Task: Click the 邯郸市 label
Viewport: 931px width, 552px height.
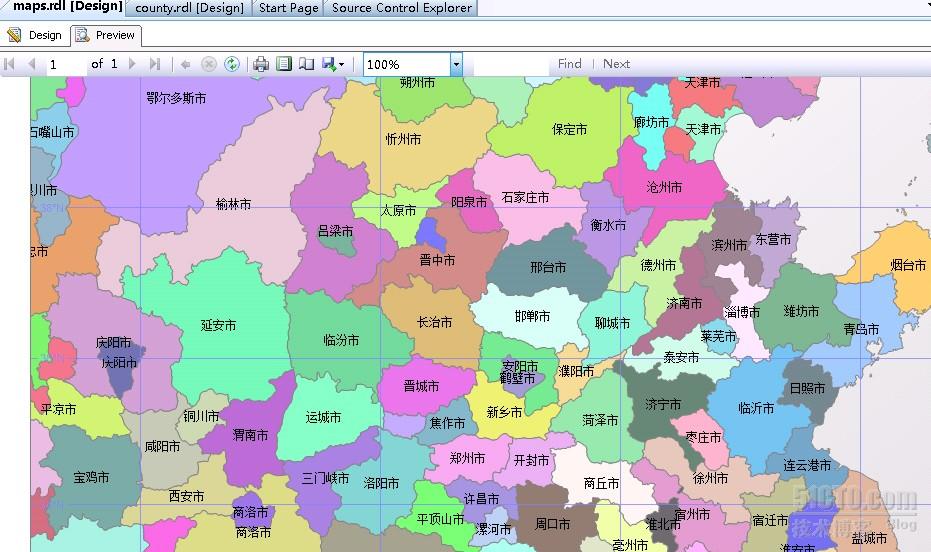Action: [533, 316]
